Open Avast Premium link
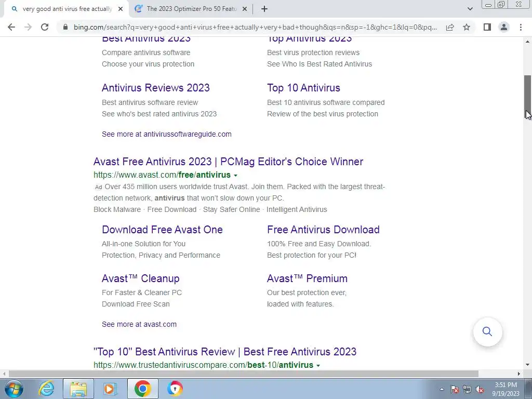Viewport: 532px width, 399px height. point(307,278)
